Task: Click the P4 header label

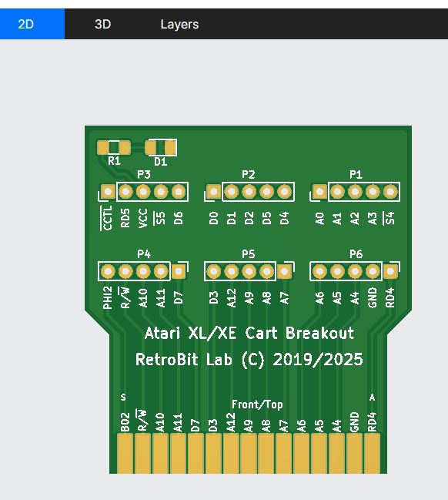Action: [x=144, y=254]
